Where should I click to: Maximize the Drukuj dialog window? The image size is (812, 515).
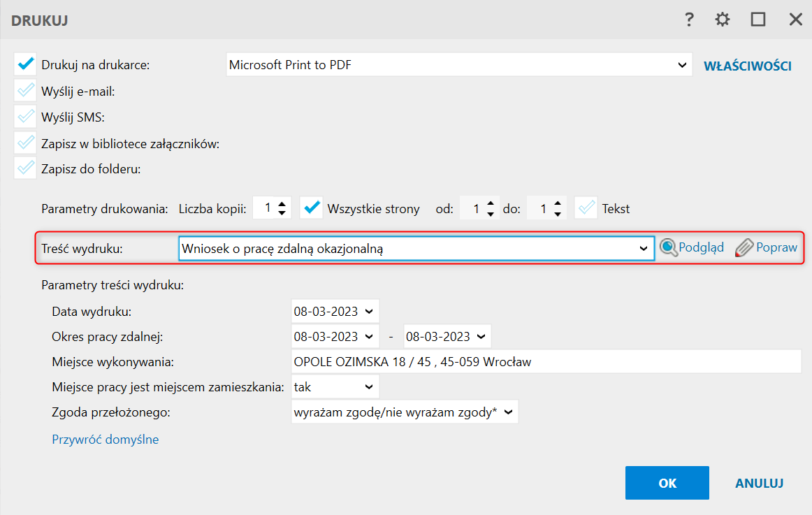758,20
